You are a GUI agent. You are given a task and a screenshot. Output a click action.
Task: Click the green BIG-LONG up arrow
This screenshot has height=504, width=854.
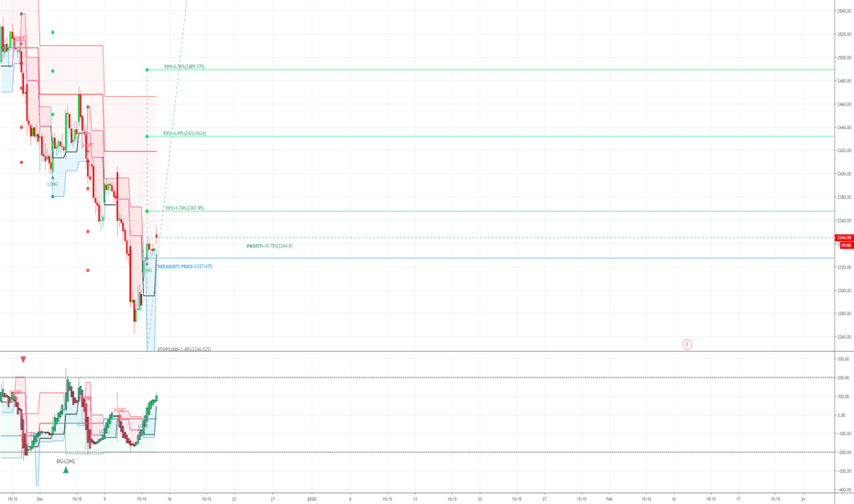point(66,470)
